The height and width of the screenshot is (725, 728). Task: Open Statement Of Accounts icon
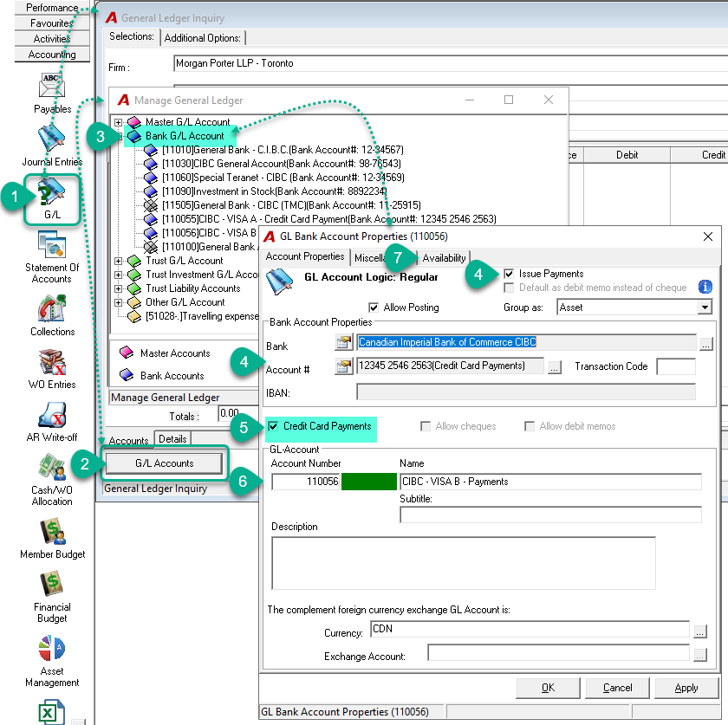coord(52,244)
